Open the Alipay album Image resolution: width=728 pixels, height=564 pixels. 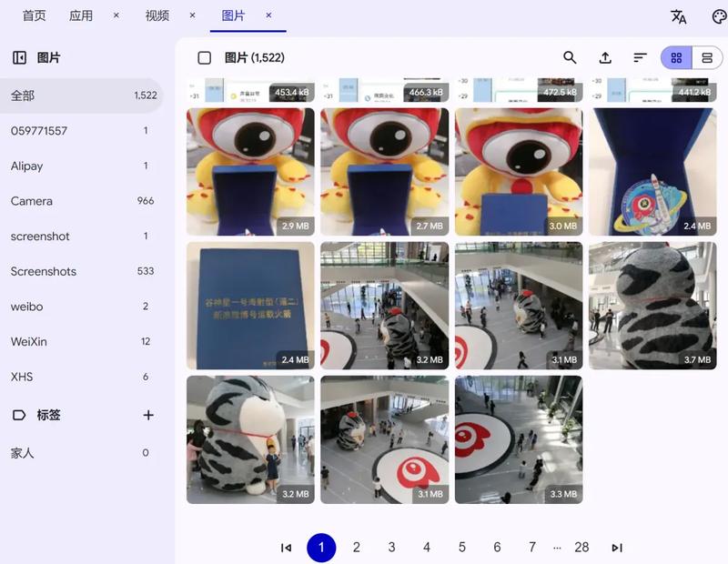81,166
